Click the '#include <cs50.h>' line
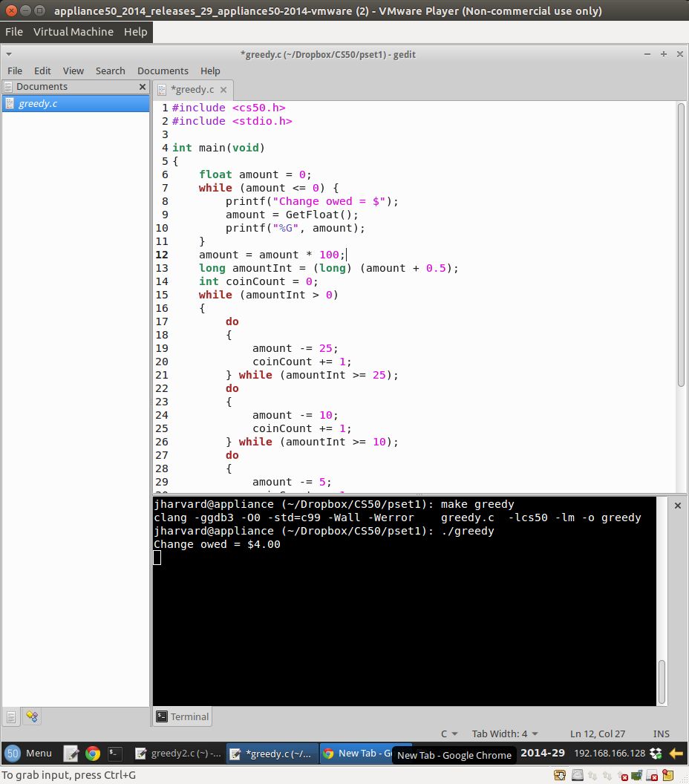This screenshot has width=689, height=784. 229,108
